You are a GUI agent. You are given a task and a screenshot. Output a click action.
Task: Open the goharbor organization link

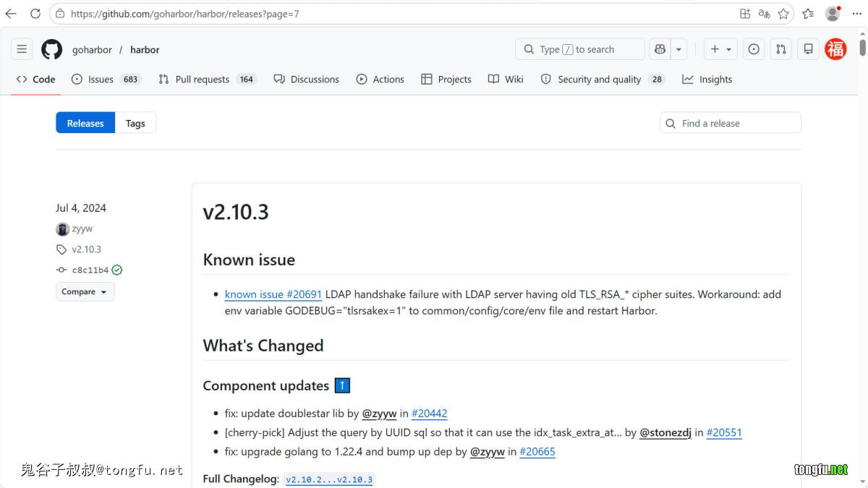click(92, 50)
